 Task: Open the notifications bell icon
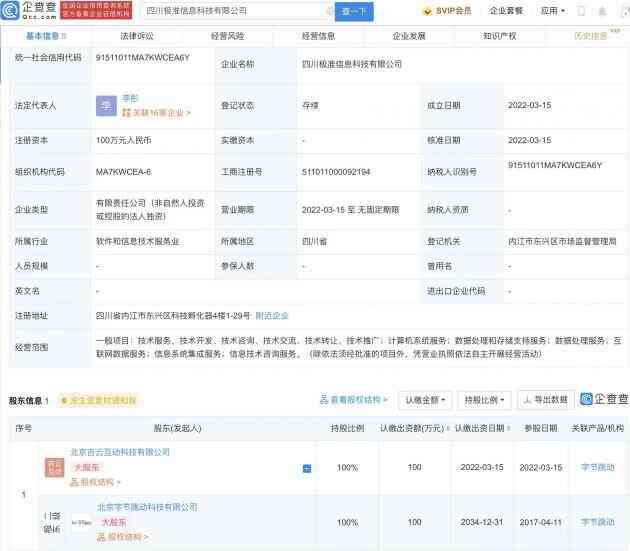[602, 11]
